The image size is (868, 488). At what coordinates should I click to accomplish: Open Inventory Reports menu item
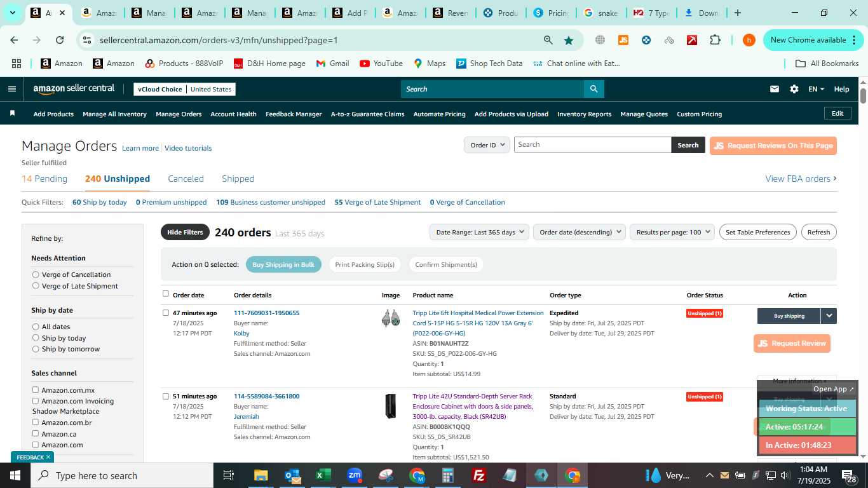click(584, 114)
